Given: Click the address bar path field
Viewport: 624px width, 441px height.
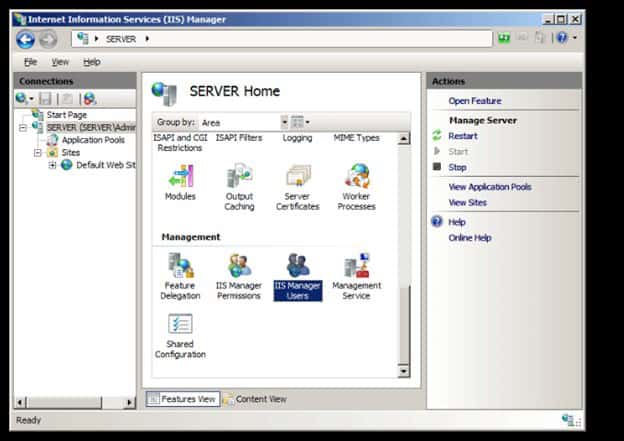Looking at the screenshot, I should [x=282, y=39].
